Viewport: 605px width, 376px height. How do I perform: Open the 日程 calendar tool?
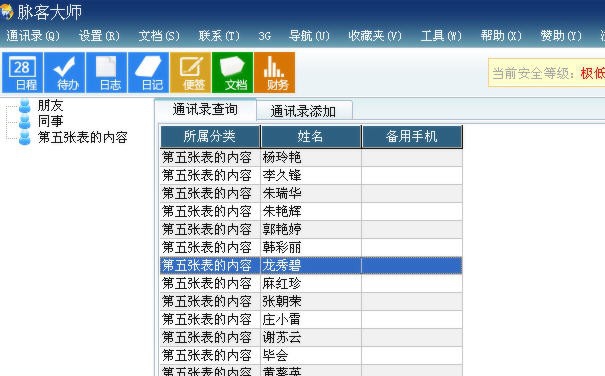(x=22, y=73)
